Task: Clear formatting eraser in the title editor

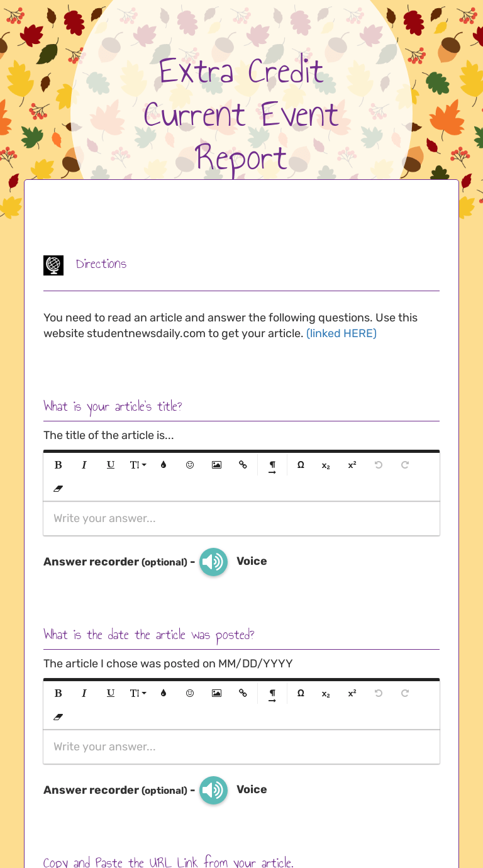Action: (58, 489)
